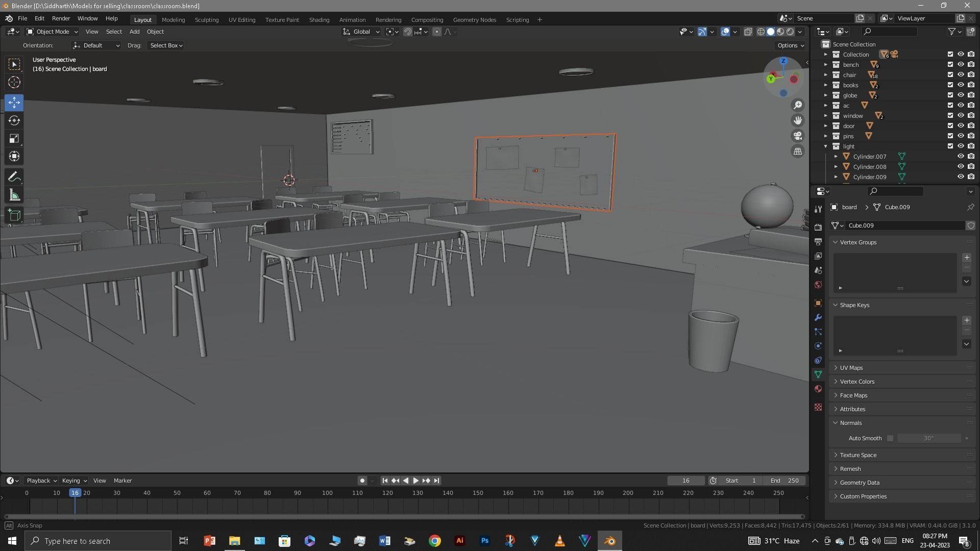Add a new vertex group
Image resolution: width=980 pixels, height=551 pixels.
pos(966,258)
